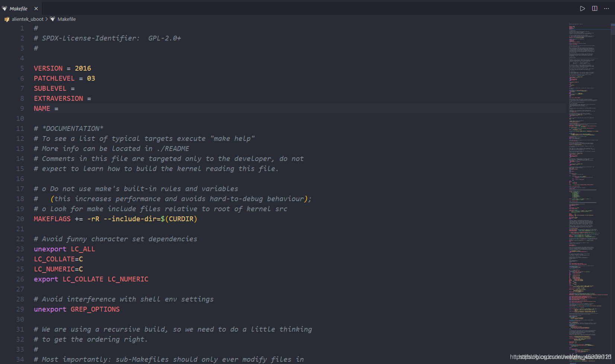
Task: Place cursor on EXTRAVERSION variable
Action: tap(58, 99)
